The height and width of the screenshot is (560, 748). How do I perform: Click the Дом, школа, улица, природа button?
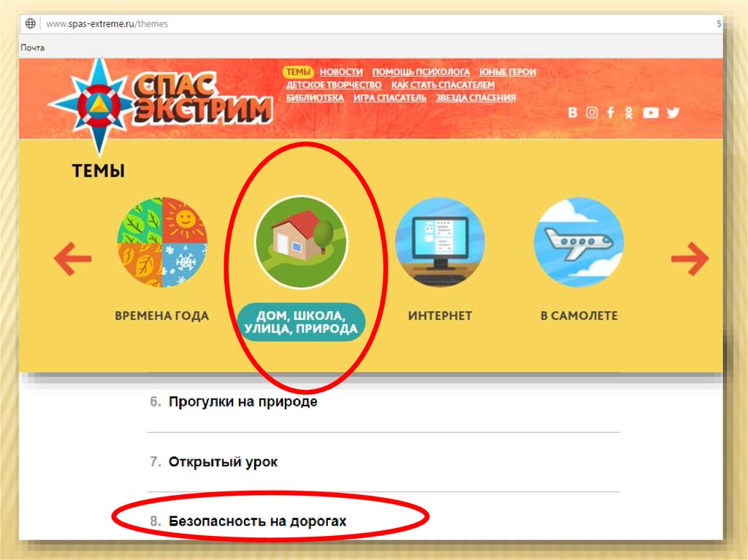pyautogui.click(x=301, y=322)
